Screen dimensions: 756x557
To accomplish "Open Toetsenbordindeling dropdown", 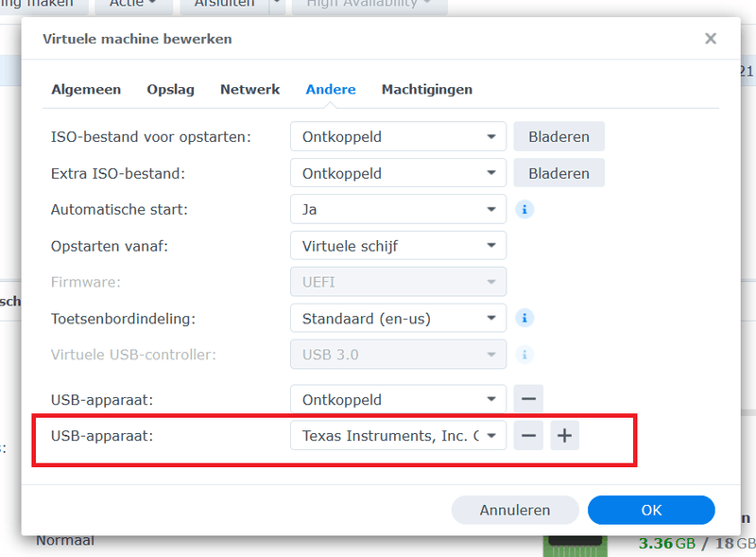I will [398, 318].
